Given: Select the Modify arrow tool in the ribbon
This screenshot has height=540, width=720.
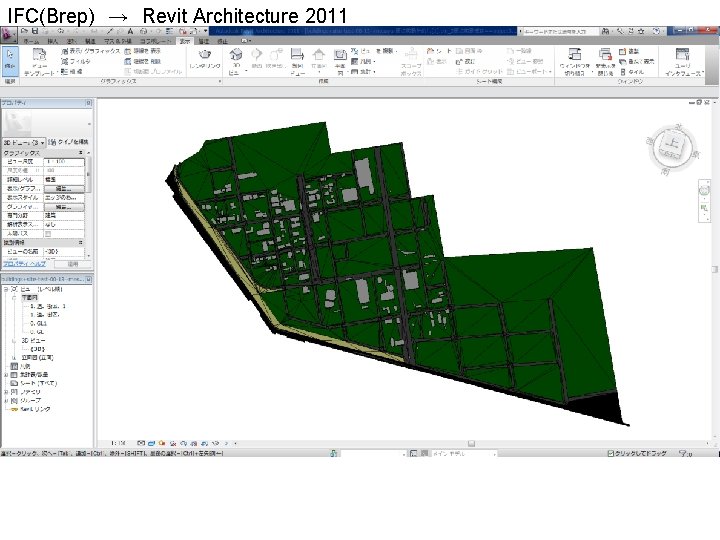Looking at the screenshot, I should (x=10, y=60).
